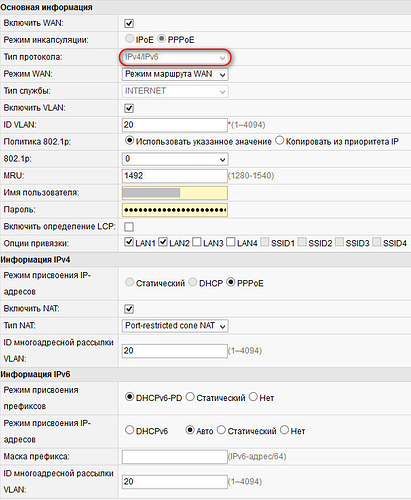Uncheck the LAN1 binding option

point(129,242)
